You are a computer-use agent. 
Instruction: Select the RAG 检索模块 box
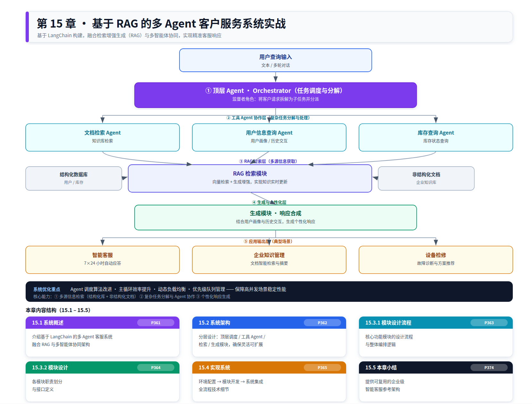tap(250, 178)
